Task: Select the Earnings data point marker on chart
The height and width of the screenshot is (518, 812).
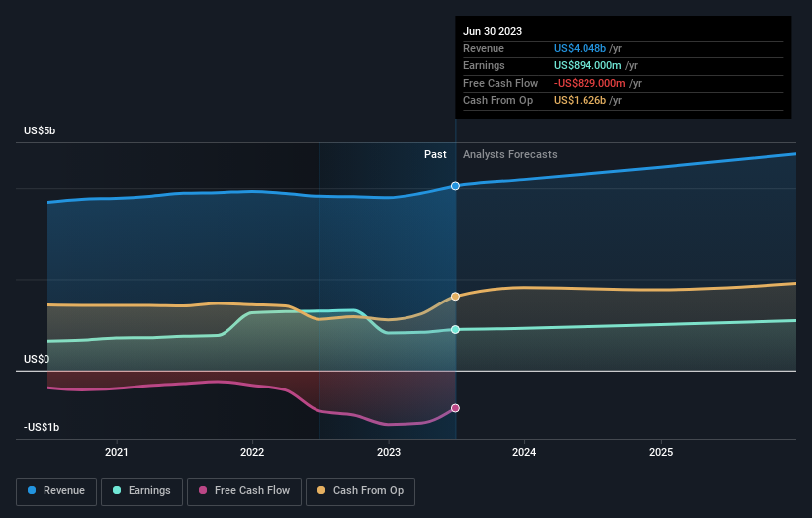Action: (x=455, y=329)
